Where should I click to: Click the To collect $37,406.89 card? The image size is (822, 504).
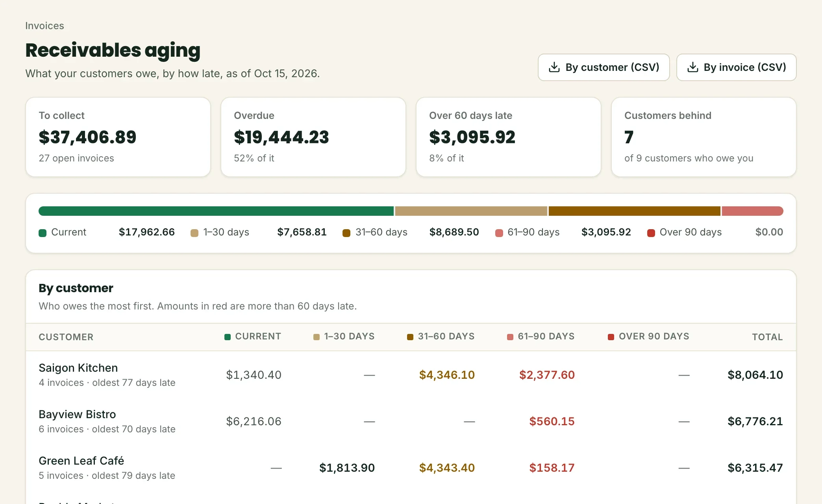pos(118,137)
